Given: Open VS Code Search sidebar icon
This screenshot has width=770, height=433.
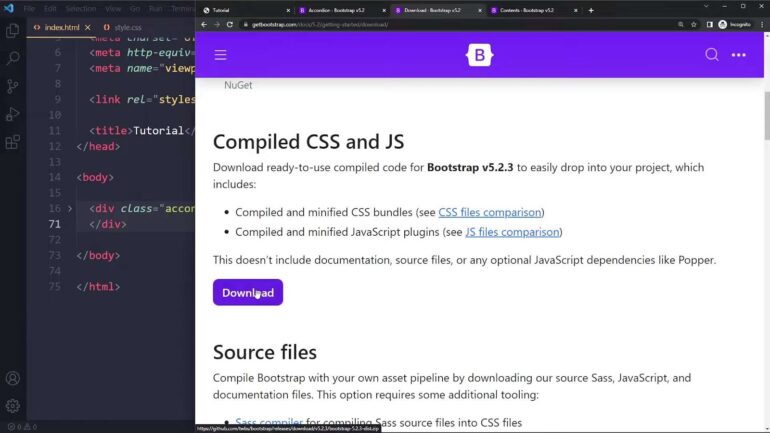Looking at the screenshot, I should pyautogui.click(x=13, y=58).
